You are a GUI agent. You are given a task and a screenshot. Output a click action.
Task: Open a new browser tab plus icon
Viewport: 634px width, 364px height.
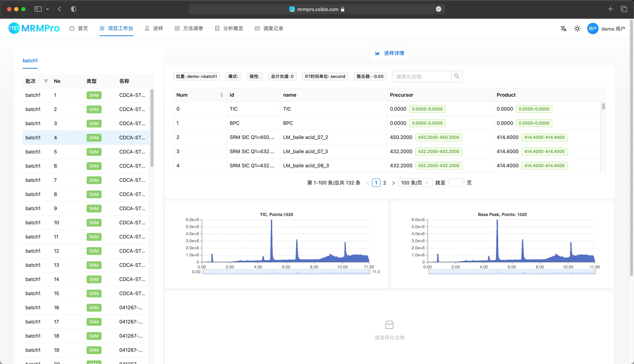click(x=610, y=9)
